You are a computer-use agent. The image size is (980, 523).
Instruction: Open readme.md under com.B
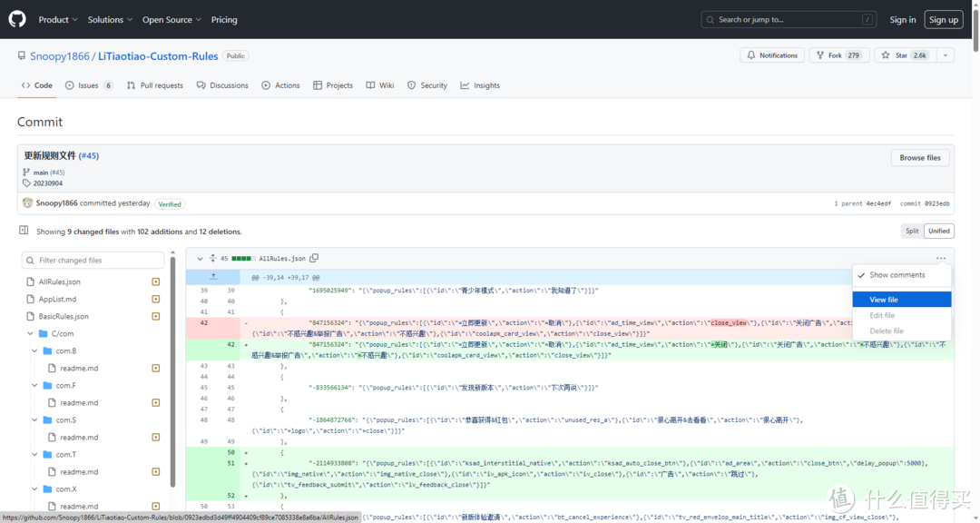[x=79, y=369]
